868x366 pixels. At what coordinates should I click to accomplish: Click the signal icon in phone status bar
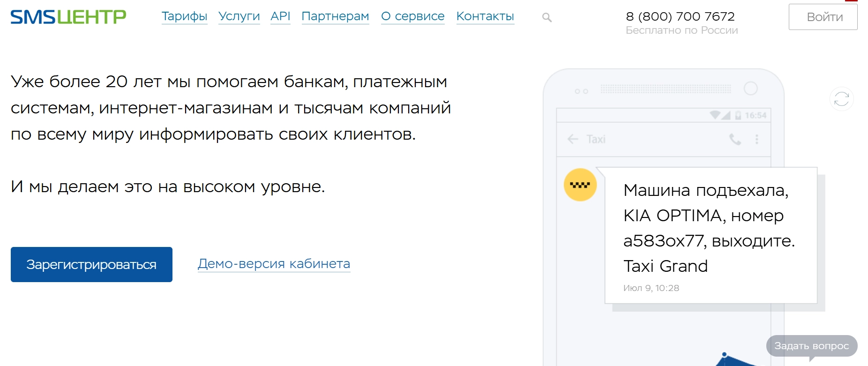(726, 115)
